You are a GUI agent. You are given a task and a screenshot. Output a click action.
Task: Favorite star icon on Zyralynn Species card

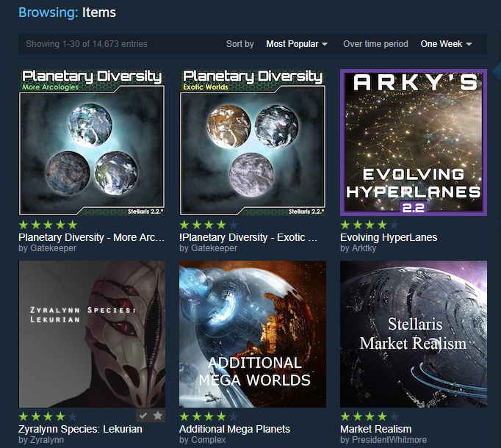158,416
